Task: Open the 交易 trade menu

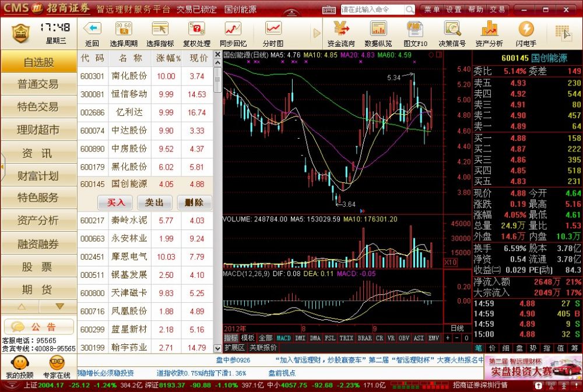Action: [497, 10]
